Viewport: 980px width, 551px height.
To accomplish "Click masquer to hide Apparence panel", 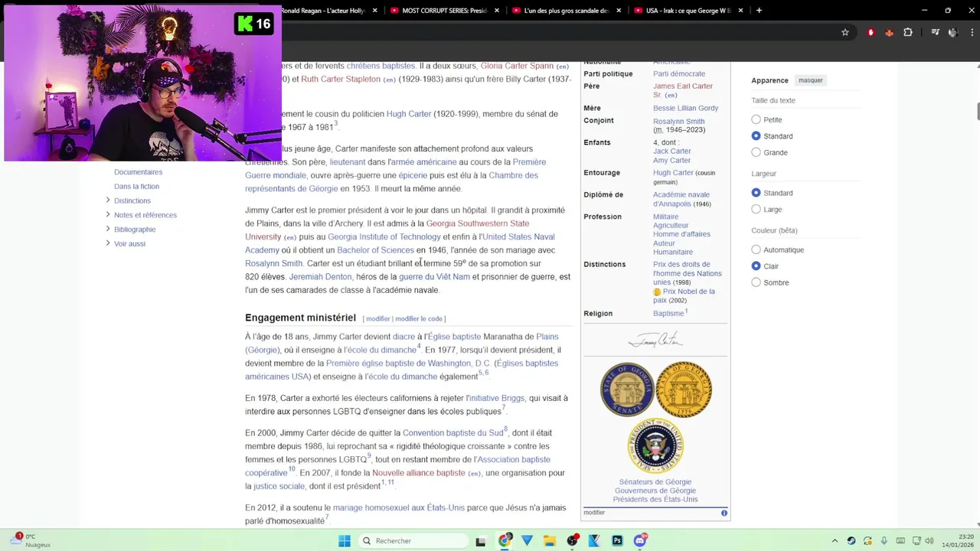I will click(811, 80).
